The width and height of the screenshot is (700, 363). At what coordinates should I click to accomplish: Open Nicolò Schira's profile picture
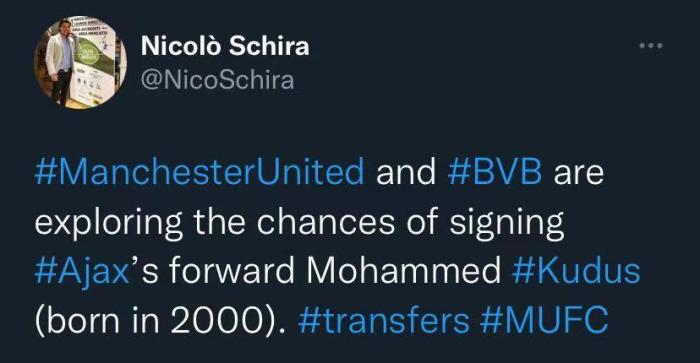click(80, 63)
